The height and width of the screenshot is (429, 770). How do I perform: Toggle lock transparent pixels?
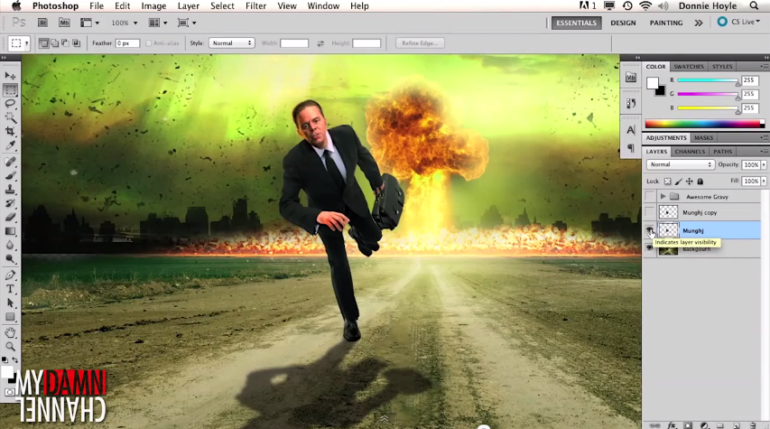(667, 182)
